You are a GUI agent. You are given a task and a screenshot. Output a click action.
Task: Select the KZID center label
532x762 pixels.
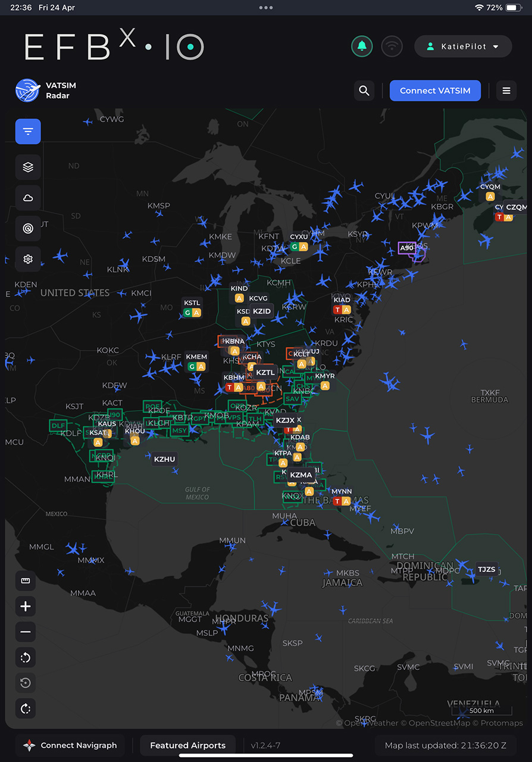click(x=262, y=311)
